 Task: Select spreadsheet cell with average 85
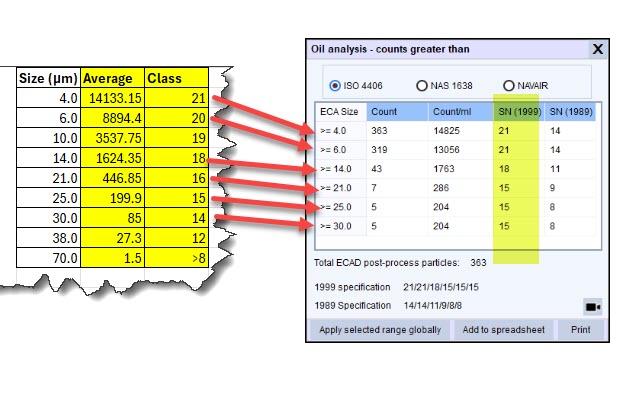(113, 218)
